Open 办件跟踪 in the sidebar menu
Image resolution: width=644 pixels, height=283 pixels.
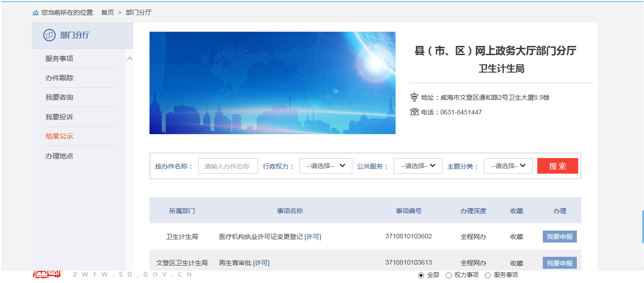(59, 78)
